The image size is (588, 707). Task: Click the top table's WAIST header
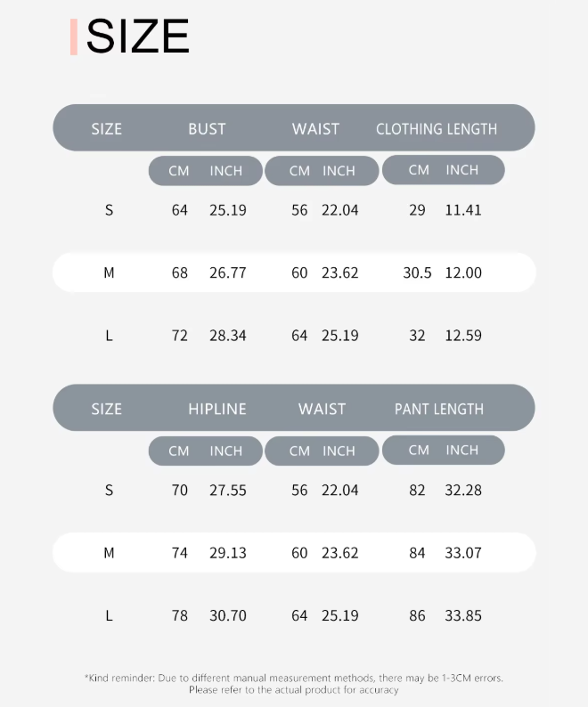click(x=315, y=129)
